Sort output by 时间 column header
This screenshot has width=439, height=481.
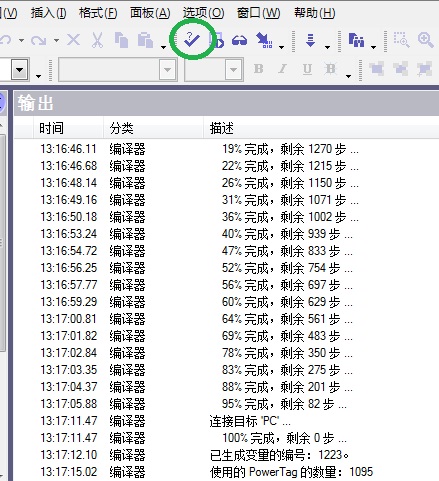pos(68,128)
